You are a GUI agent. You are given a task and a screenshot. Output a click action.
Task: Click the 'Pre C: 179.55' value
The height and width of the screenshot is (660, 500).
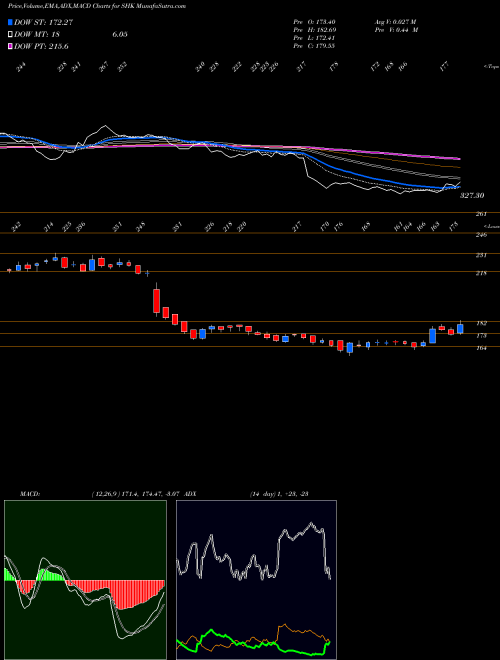[314, 46]
